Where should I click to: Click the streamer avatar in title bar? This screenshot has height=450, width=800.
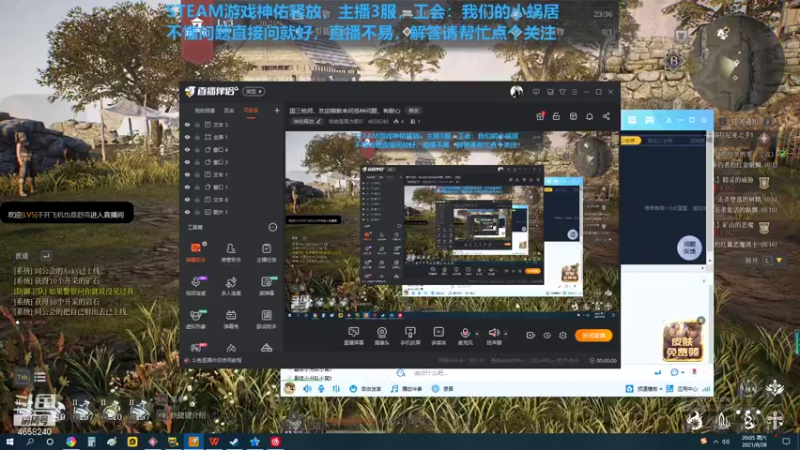[516, 92]
